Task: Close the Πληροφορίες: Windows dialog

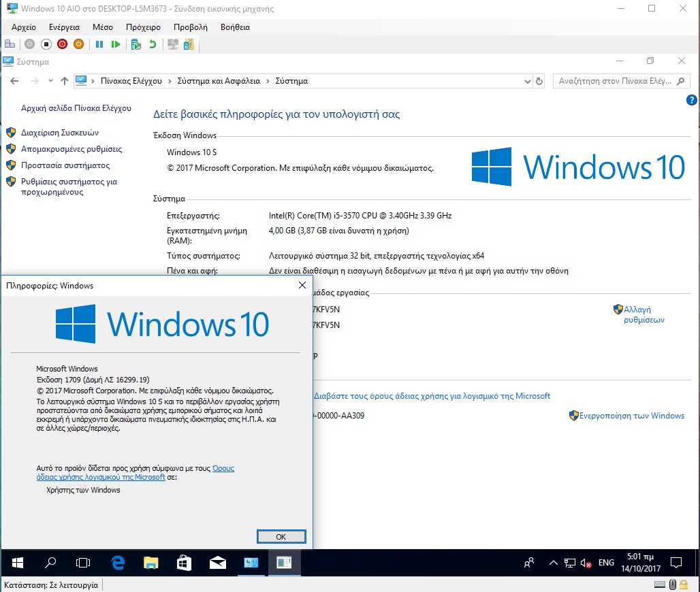Action: 302,286
